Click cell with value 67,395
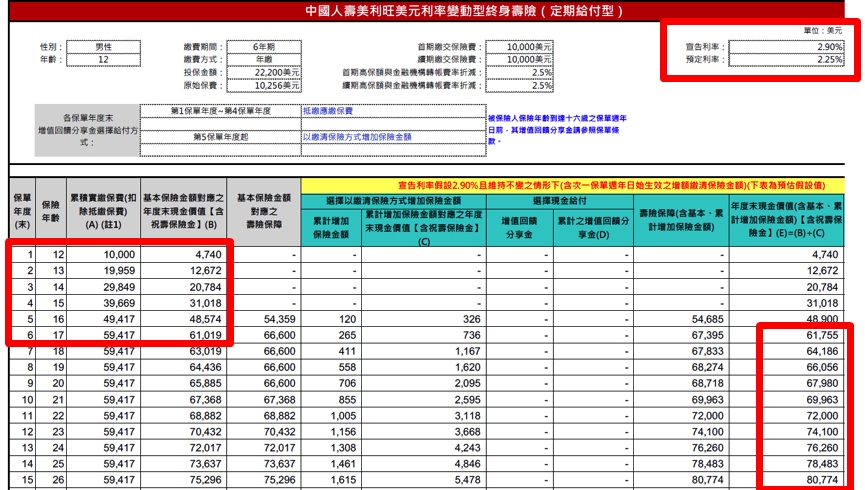Screen dimensions: 865x490 (x=681, y=335)
